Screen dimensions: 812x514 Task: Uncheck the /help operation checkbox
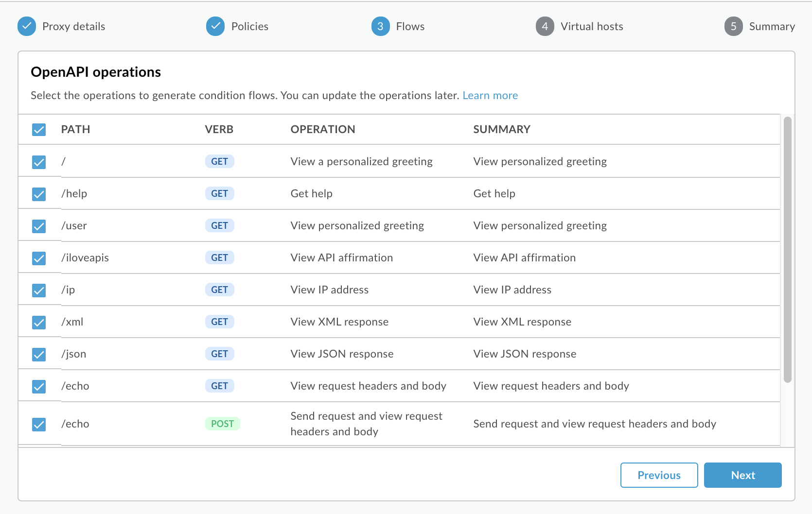38,193
